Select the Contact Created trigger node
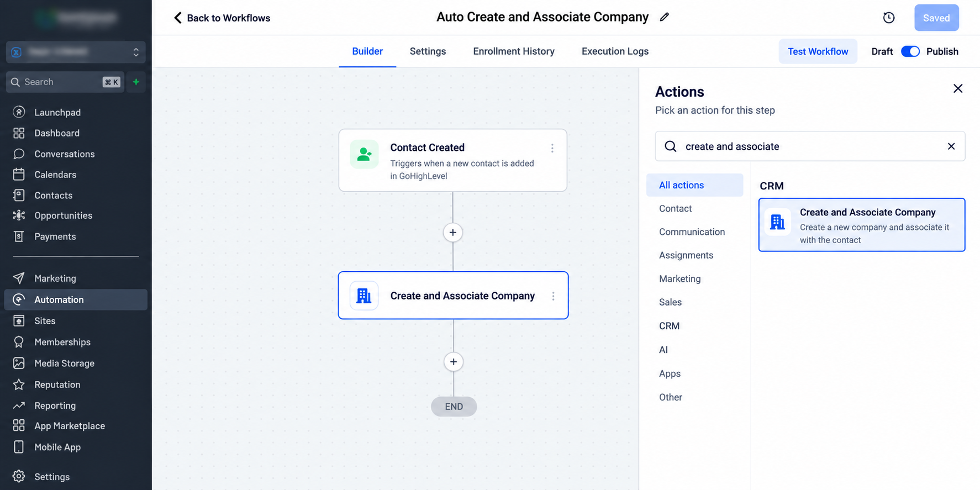The image size is (980, 490). (453, 161)
